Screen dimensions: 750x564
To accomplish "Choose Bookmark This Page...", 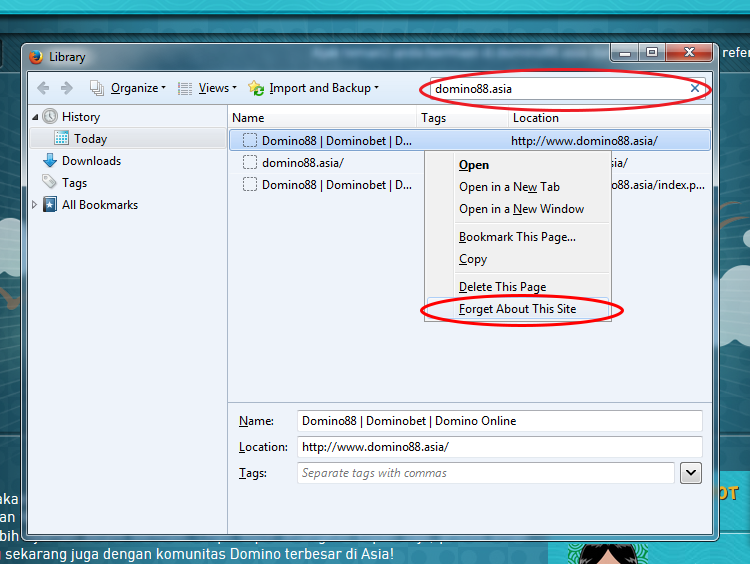I will 517,237.
